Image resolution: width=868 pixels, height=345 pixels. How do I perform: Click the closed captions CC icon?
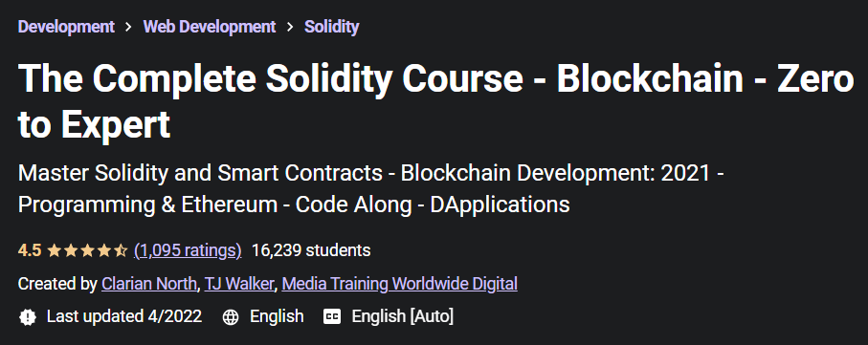coord(332,316)
